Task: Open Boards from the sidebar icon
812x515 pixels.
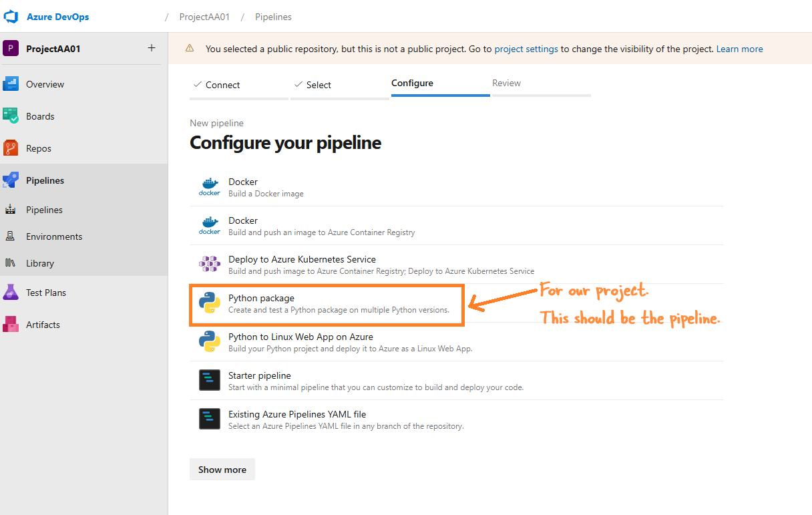Action: coord(11,116)
